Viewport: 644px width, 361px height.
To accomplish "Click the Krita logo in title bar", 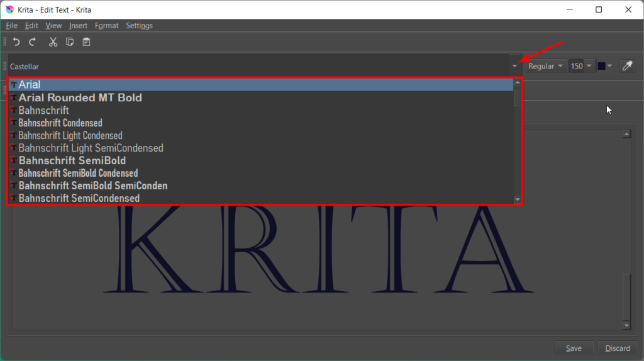I will 9,9.
